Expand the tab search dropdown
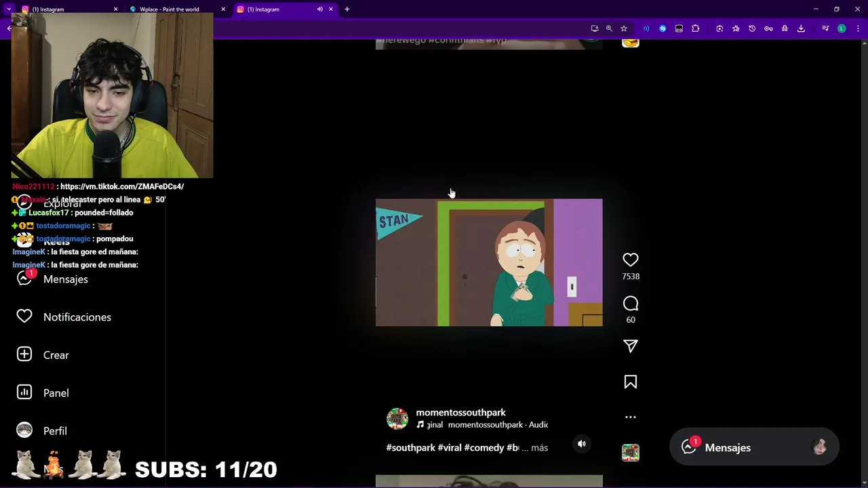The height and width of the screenshot is (488, 868). (9, 9)
